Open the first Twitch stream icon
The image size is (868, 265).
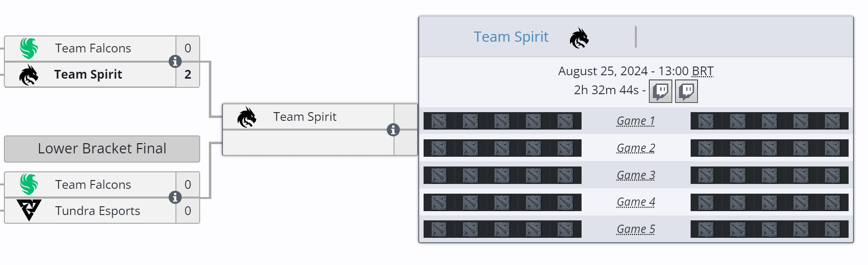pos(660,91)
